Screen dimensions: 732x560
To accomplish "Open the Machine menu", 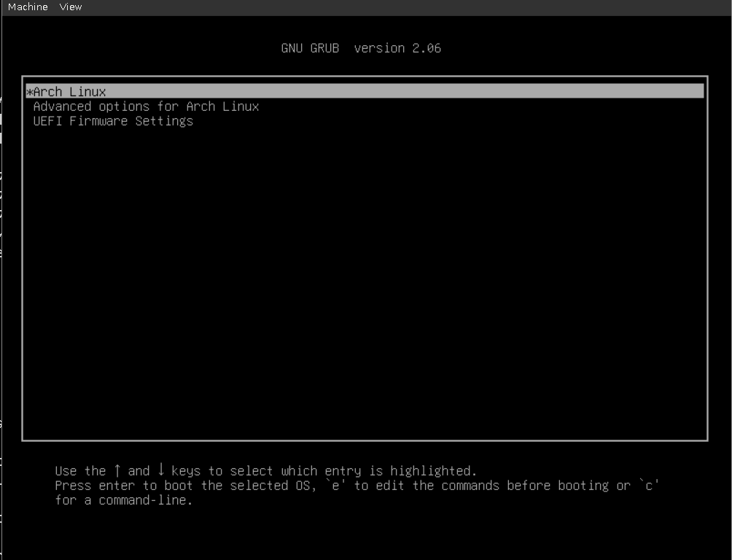I will (28, 7).
